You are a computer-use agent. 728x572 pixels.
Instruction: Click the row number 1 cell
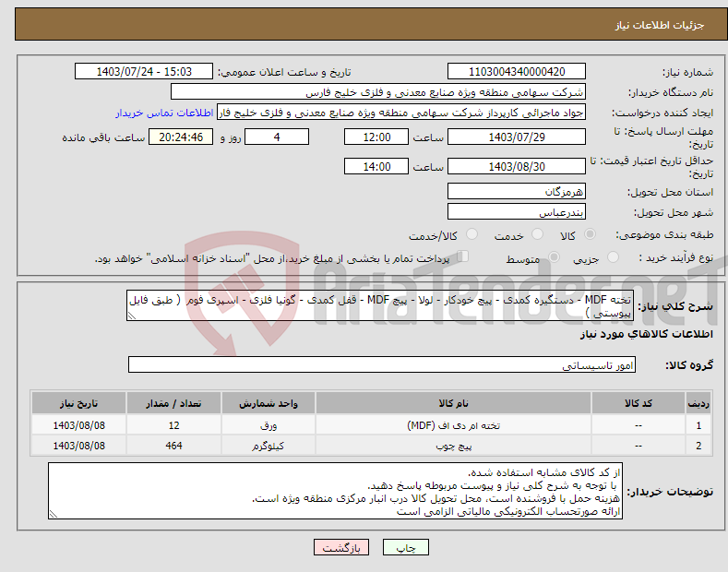point(698,425)
